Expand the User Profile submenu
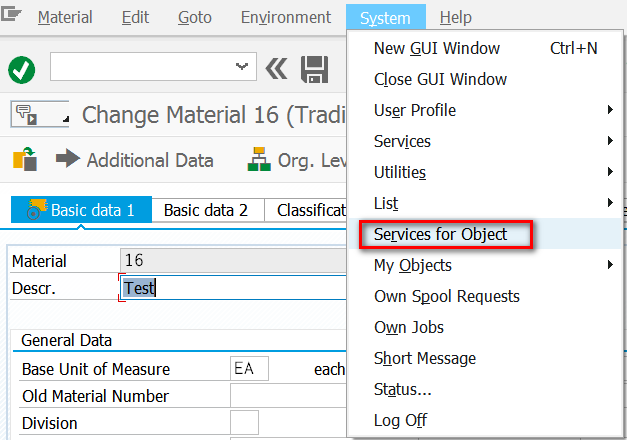The height and width of the screenshot is (440, 627). click(x=485, y=110)
